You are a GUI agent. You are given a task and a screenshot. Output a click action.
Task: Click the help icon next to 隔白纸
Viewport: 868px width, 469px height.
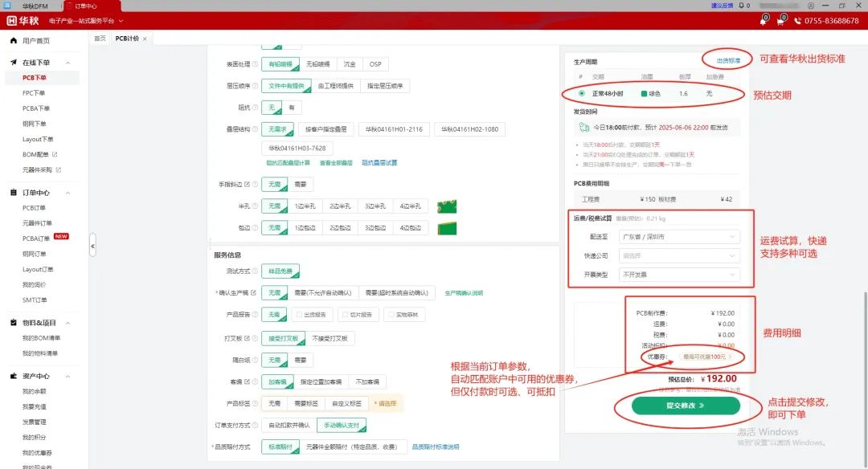[256, 360]
